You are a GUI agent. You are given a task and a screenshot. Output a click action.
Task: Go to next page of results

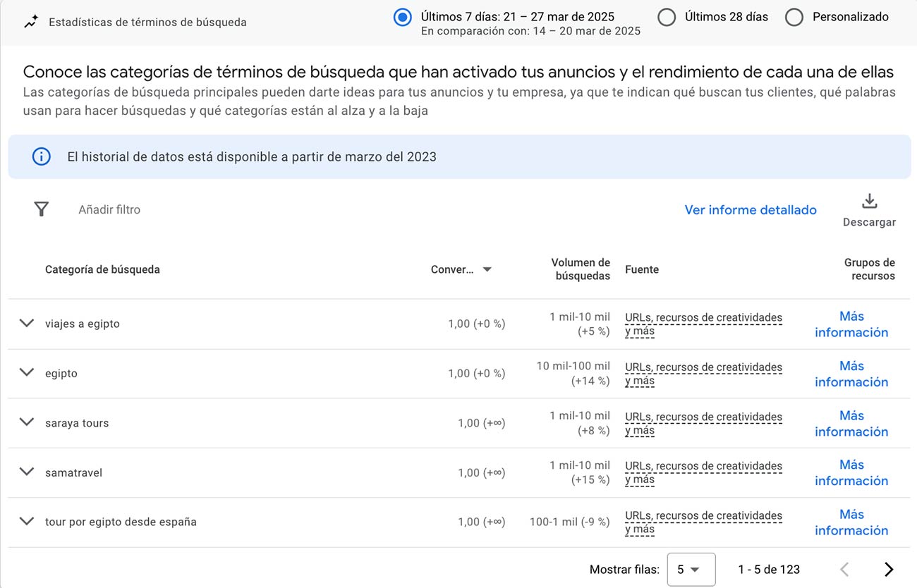tap(888, 570)
